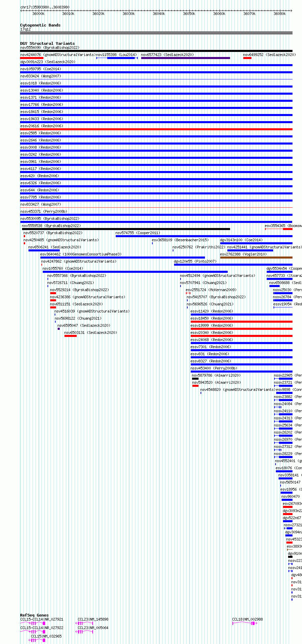The width and height of the screenshot is (302, 644).
Task: Open the CCL18|NM_002988 gene glyph
Action: 245,623
